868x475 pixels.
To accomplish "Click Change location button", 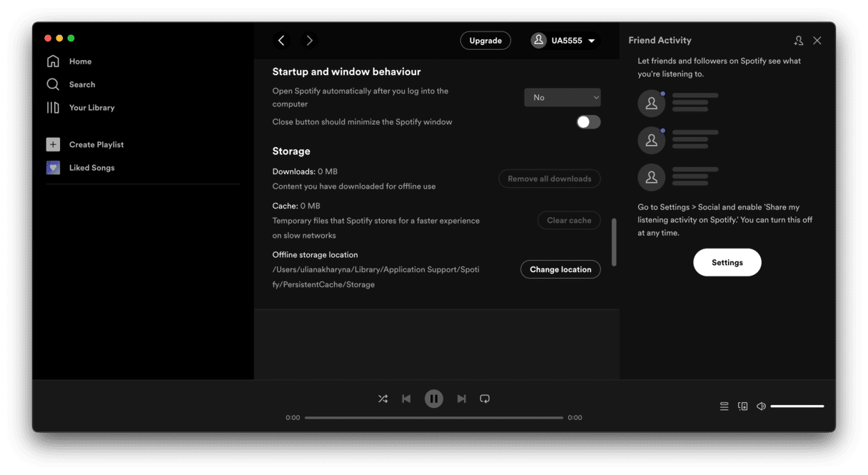I will click(560, 269).
